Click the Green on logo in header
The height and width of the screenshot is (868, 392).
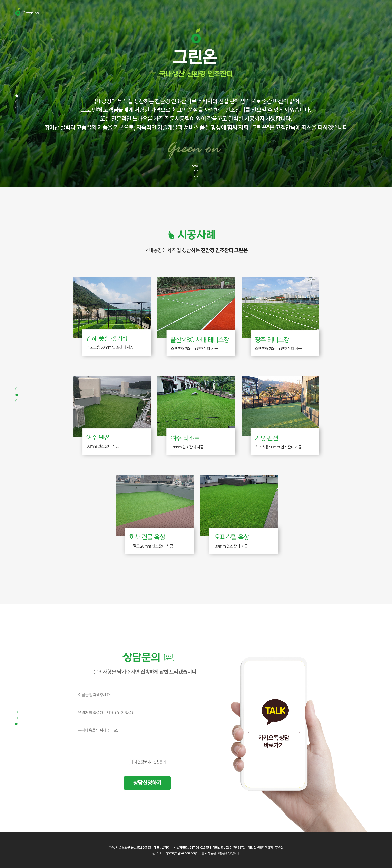click(27, 12)
